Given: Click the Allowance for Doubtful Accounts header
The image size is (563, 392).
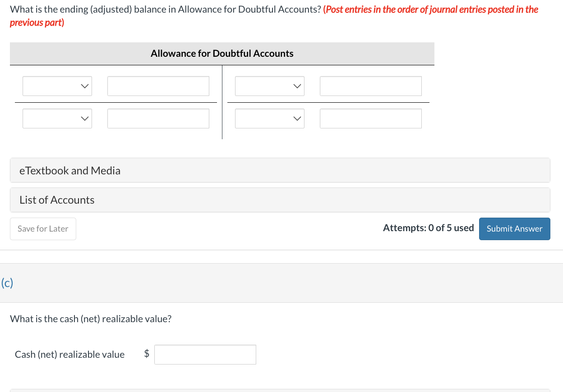Looking at the screenshot, I should (222, 53).
